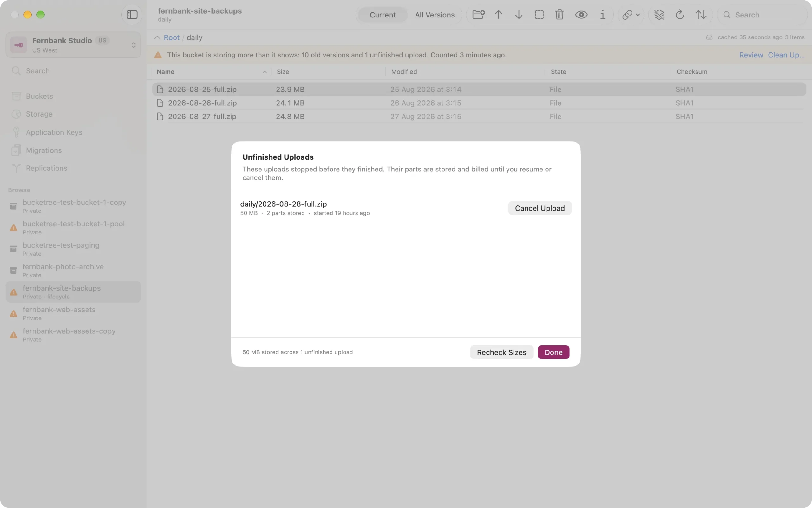Open the info 'i' icon
Image resolution: width=812 pixels, height=508 pixels.
click(x=603, y=15)
